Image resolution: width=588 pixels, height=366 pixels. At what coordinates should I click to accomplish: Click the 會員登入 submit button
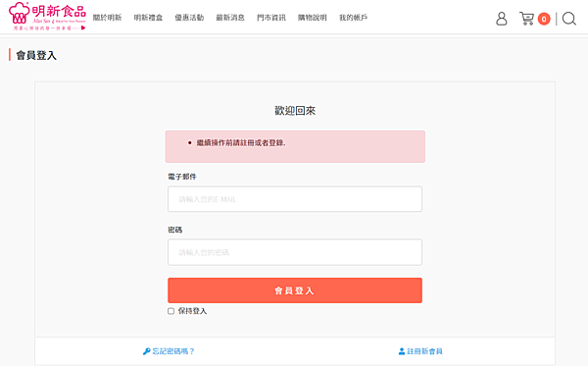(x=295, y=290)
